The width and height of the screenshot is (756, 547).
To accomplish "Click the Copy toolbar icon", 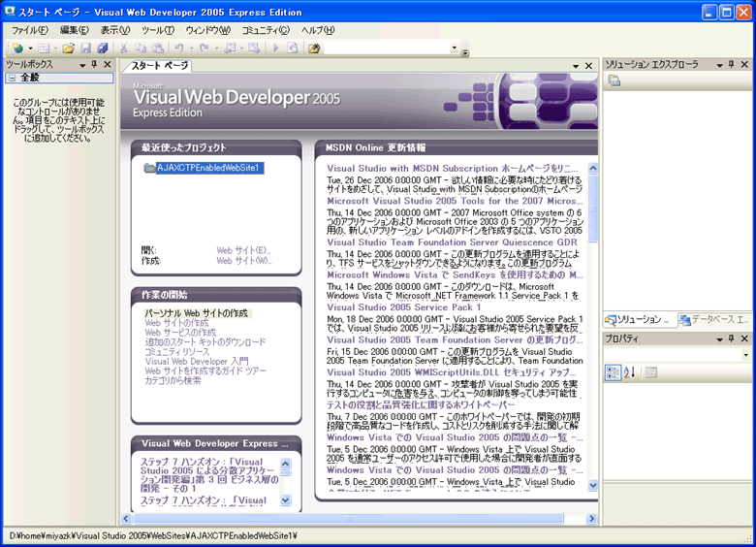I will (x=141, y=48).
